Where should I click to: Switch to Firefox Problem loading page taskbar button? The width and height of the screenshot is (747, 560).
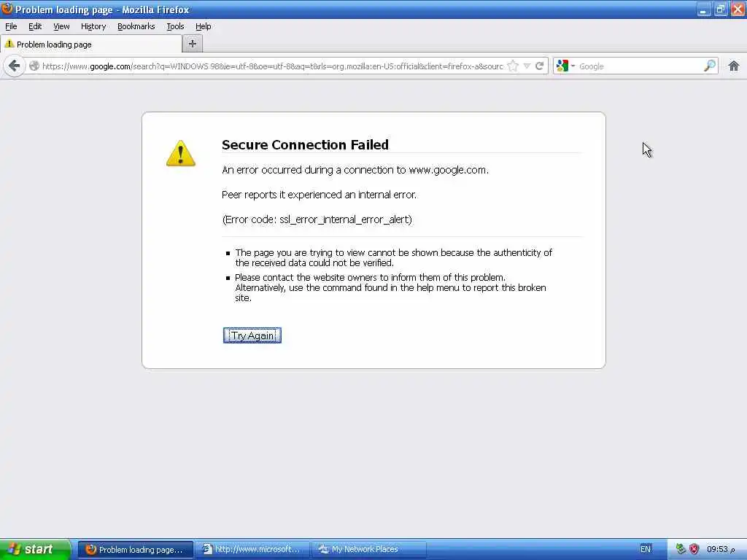(135, 550)
